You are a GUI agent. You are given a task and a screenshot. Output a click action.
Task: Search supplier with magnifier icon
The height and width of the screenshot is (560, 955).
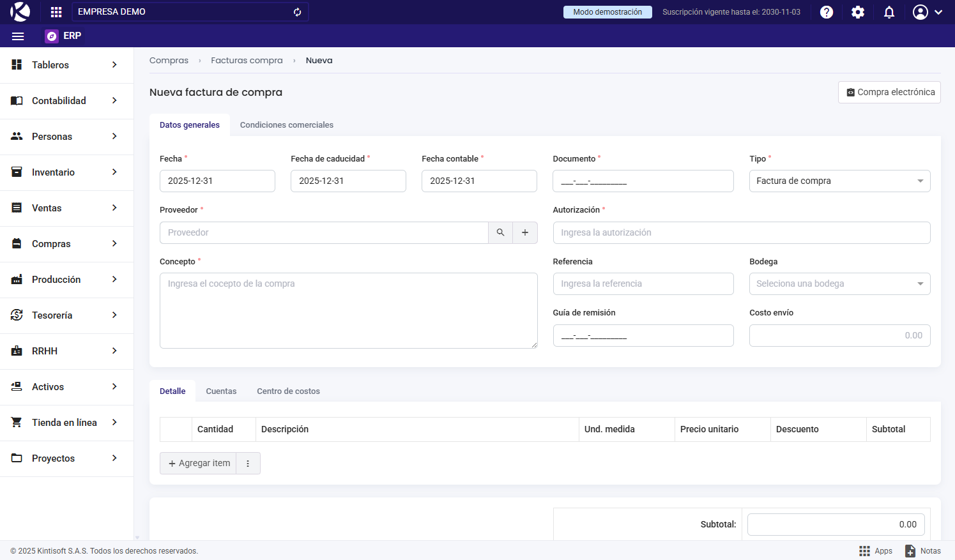[500, 232]
